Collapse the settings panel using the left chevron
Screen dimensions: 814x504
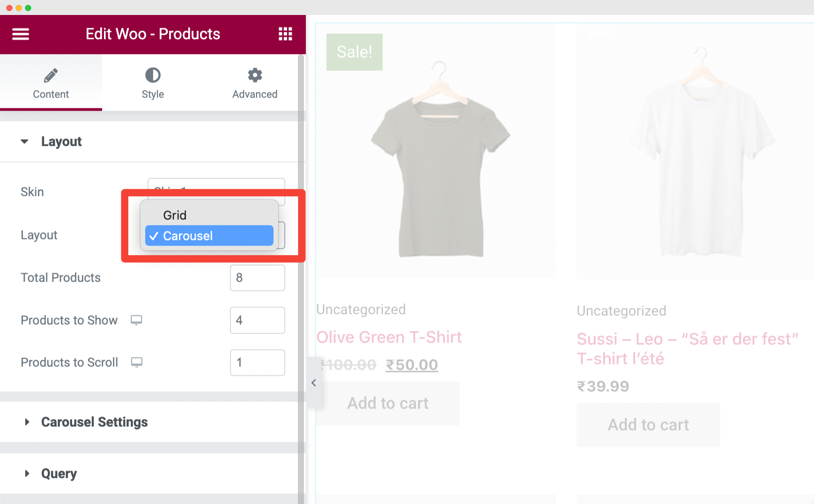(x=314, y=383)
